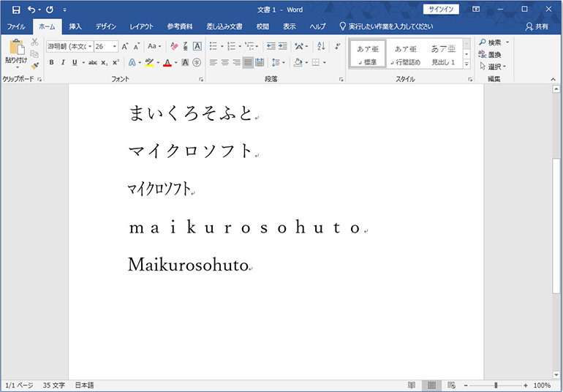Expand the styles gallery more button

466,64
